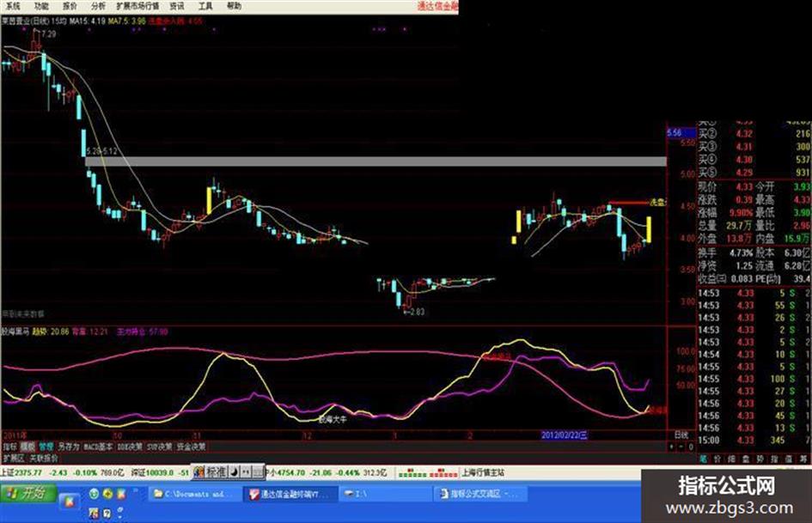
Task: Open the I:\ drive taskbar window
Action: coord(384,494)
